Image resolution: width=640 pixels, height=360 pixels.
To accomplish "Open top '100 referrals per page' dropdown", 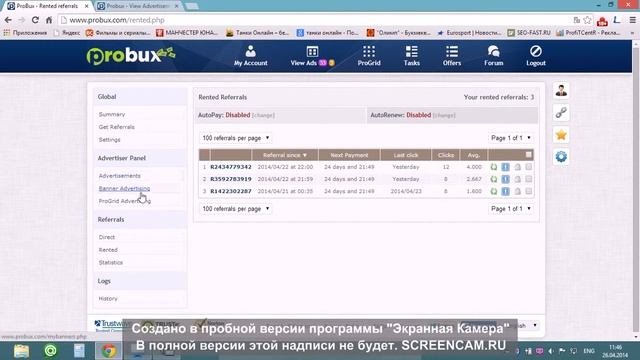I will point(236,138).
